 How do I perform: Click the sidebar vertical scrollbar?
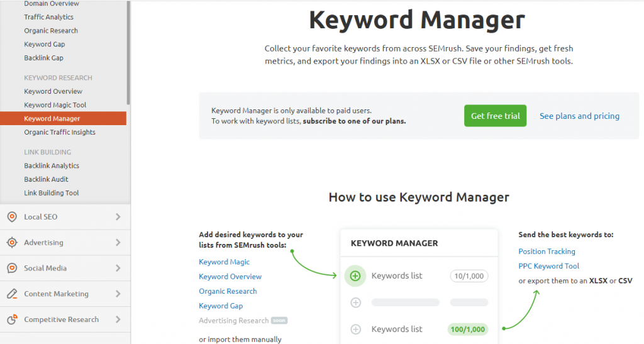tap(128, 53)
